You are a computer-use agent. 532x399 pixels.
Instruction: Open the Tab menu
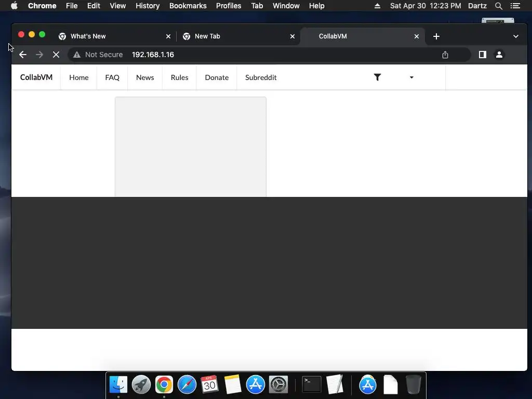coord(257,6)
